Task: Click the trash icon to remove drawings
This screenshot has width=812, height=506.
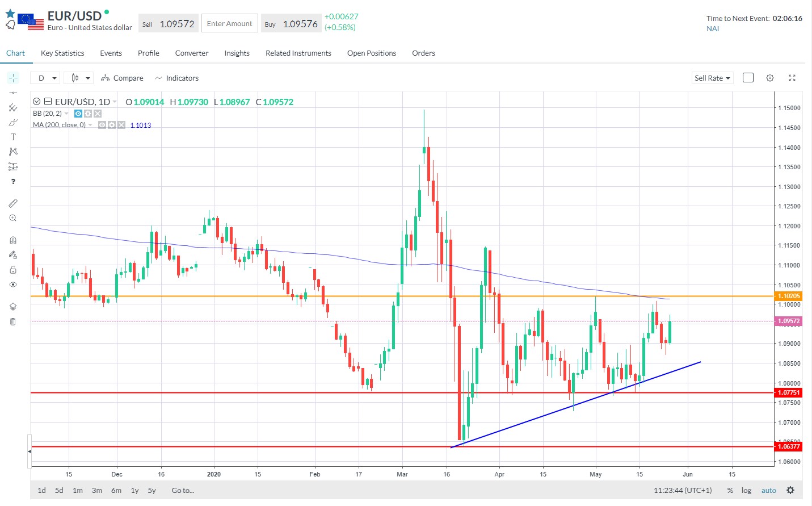Action: pos(13,322)
